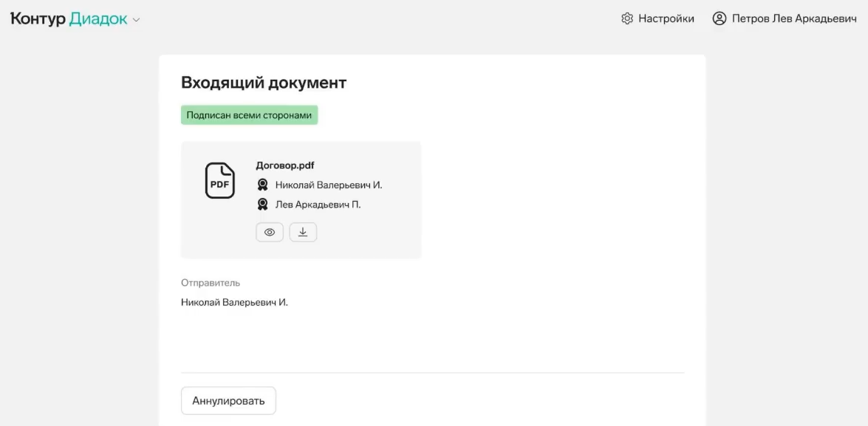Select signer Лев Аркадьевич П. in file card
Image resolution: width=868 pixels, height=426 pixels.
coord(318,205)
